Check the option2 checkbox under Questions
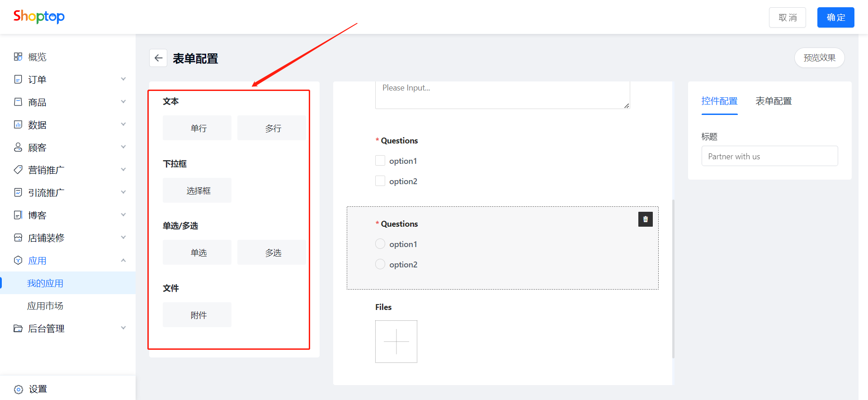Screen dimensions: 868x400 380,181
